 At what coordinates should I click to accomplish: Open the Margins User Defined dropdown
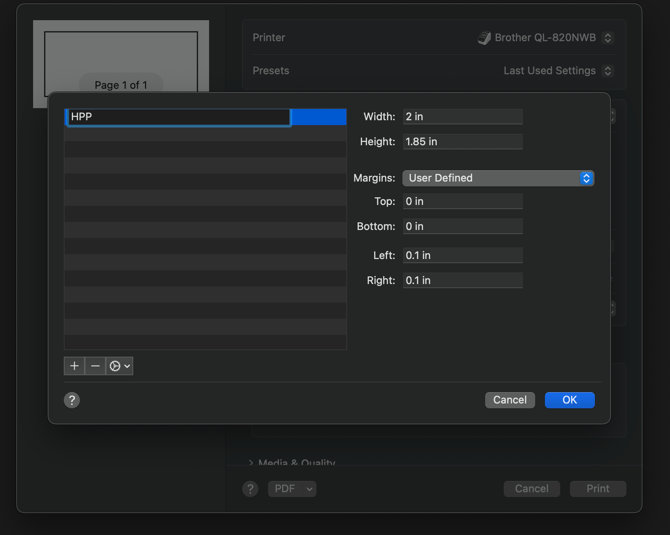[x=498, y=178]
